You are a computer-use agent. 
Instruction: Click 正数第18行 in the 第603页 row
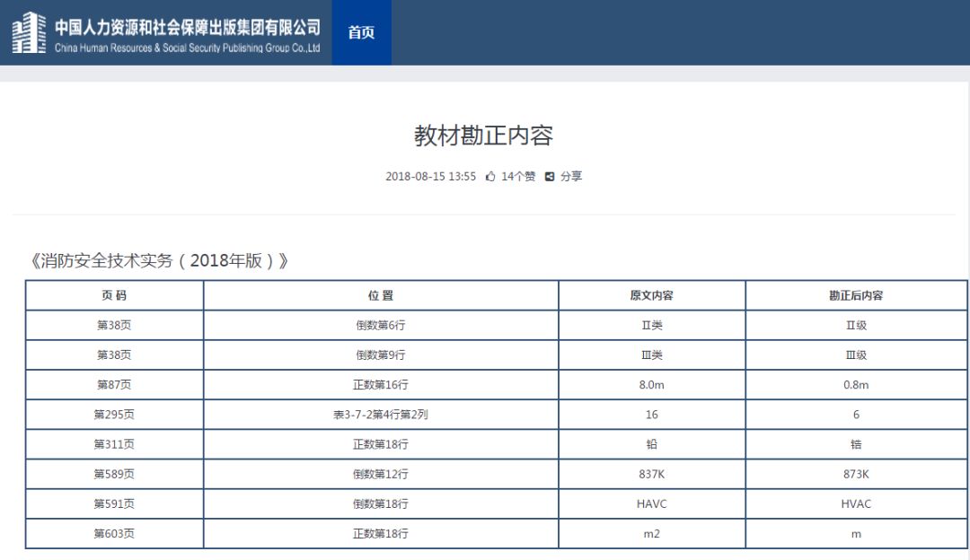(381, 533)
